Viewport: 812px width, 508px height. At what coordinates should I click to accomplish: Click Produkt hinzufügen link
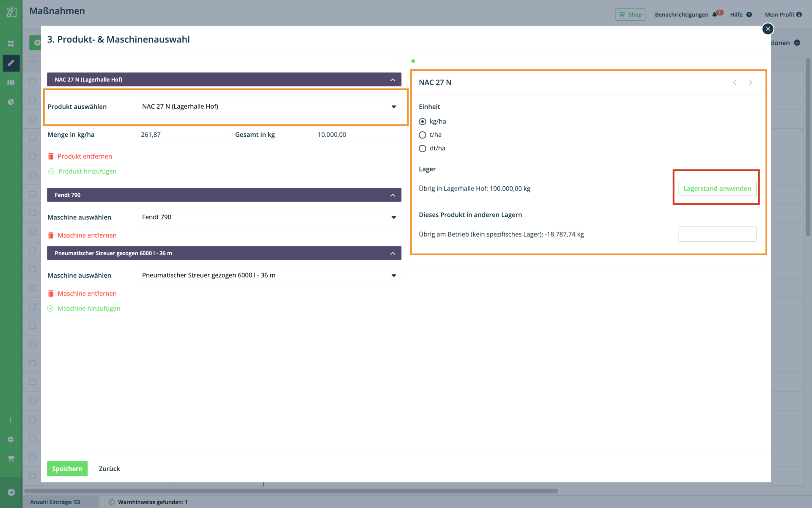point(88,171)
